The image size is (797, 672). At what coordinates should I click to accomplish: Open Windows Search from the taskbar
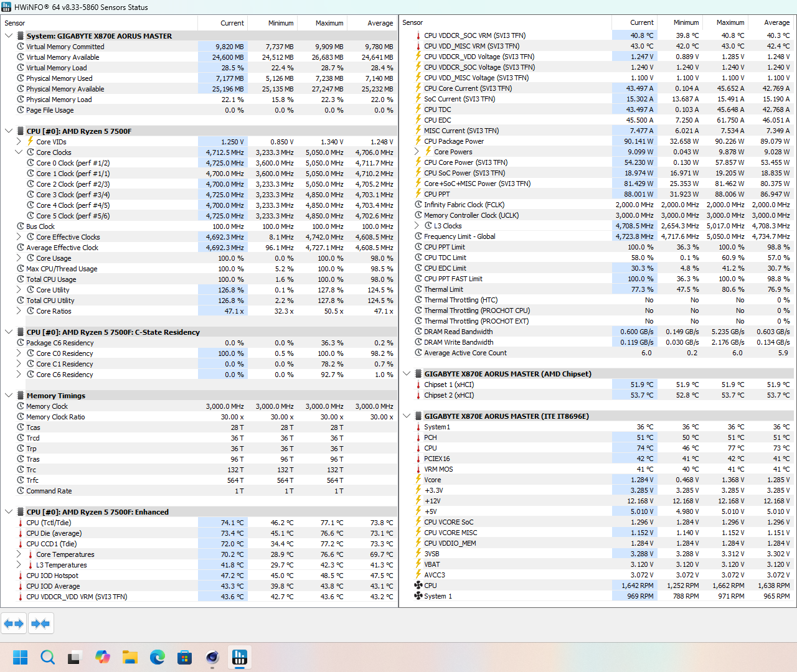[48, 657]
